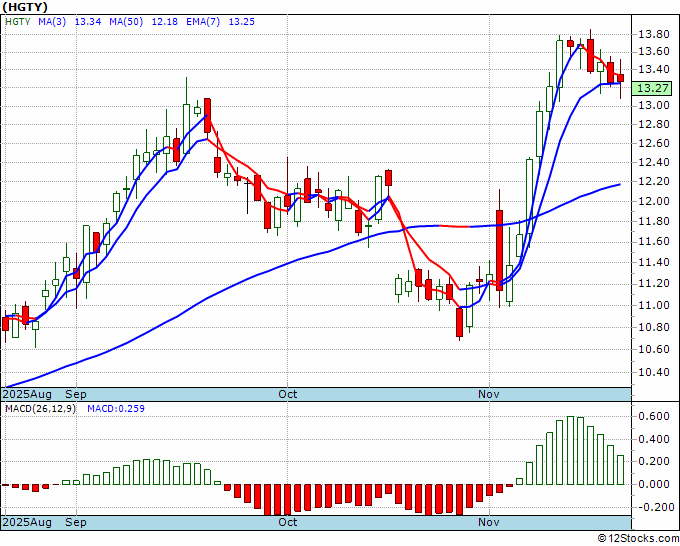
Task: Click the Oct label on price chart axis
Action: 288,394
